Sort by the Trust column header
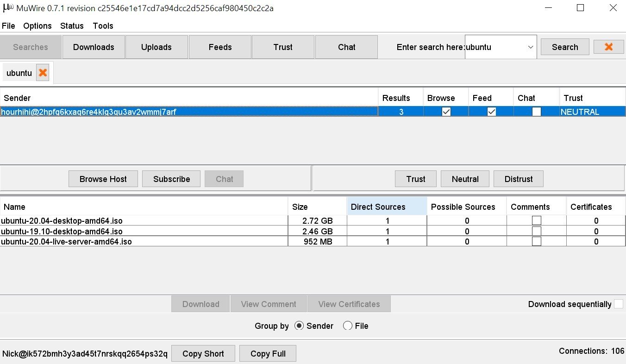Image resolution: width=626 pixels, height=364 pixels. [x=592, y=98]
